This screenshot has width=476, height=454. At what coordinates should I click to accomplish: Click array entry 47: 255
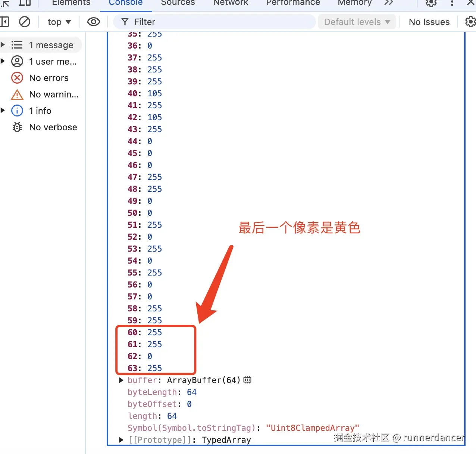145,177
